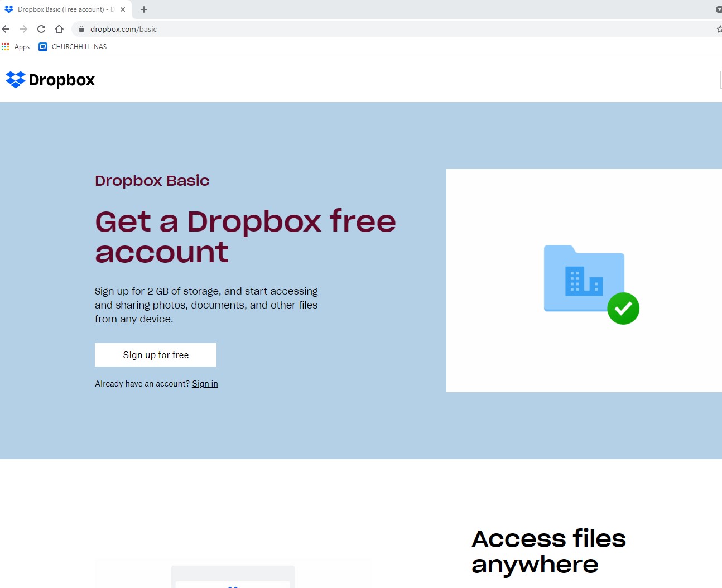The image size is (722, 588).
Task: Close the Dropbox Basic browser tab
Action: point(123,9)
